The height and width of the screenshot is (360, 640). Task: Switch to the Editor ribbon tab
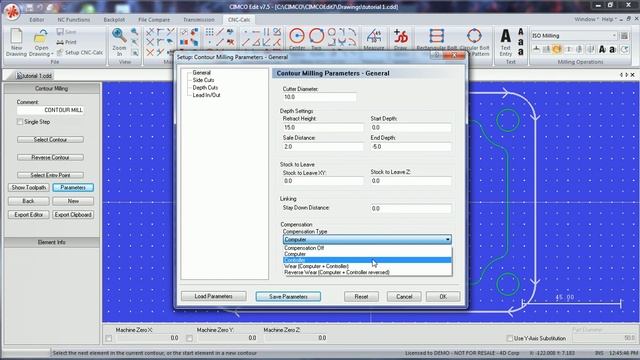point(36,20)
